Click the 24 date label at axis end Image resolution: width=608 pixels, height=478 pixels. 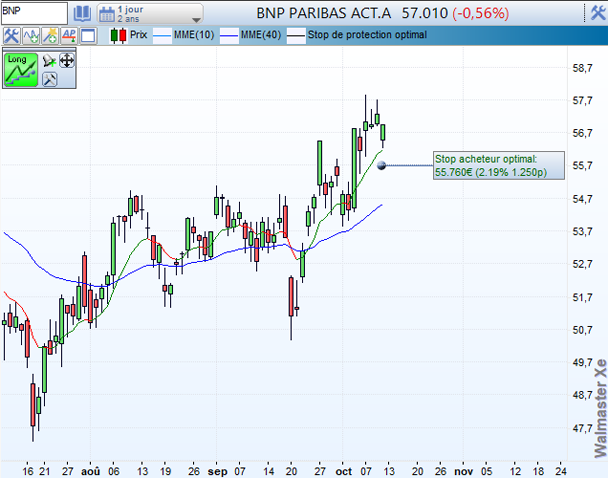pos(560,471)
